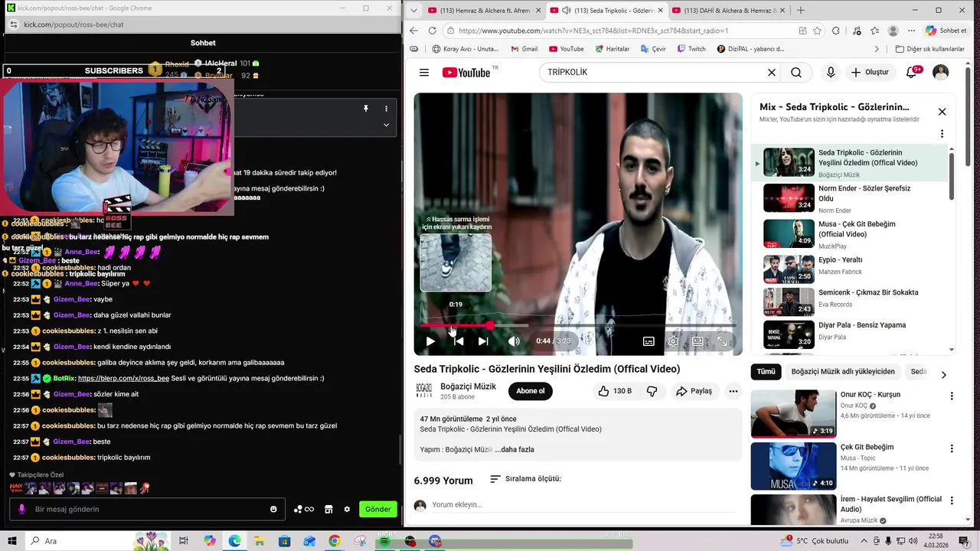The image size is (980, 551).
Task: Select Semicenk - Çıkmaz Bir Sokakta
Action: [851, 302]
